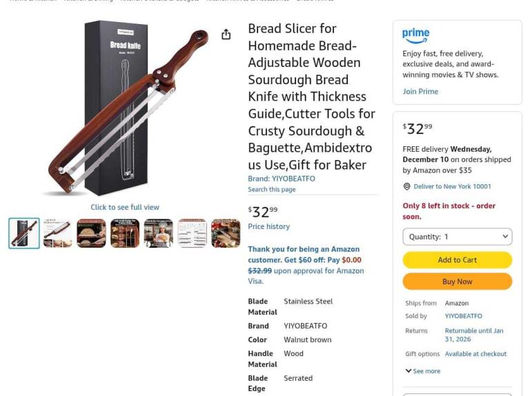Select the fourth product image thumbnail

click(125, 233)
